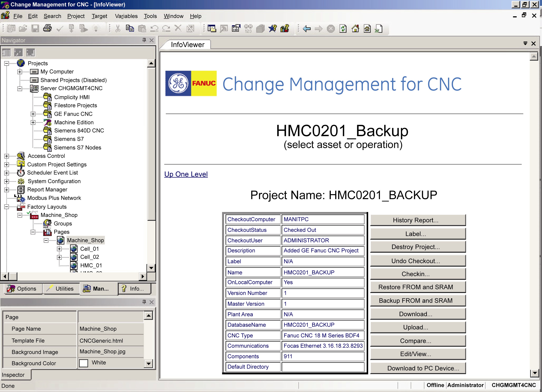Open the Variables menu

pyautogui.click(x=126, y=16)
